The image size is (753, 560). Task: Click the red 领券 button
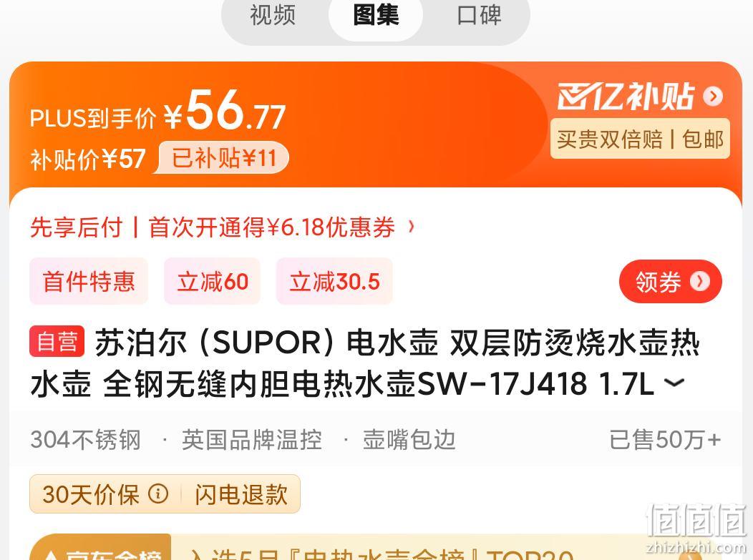tap(671, 282)
